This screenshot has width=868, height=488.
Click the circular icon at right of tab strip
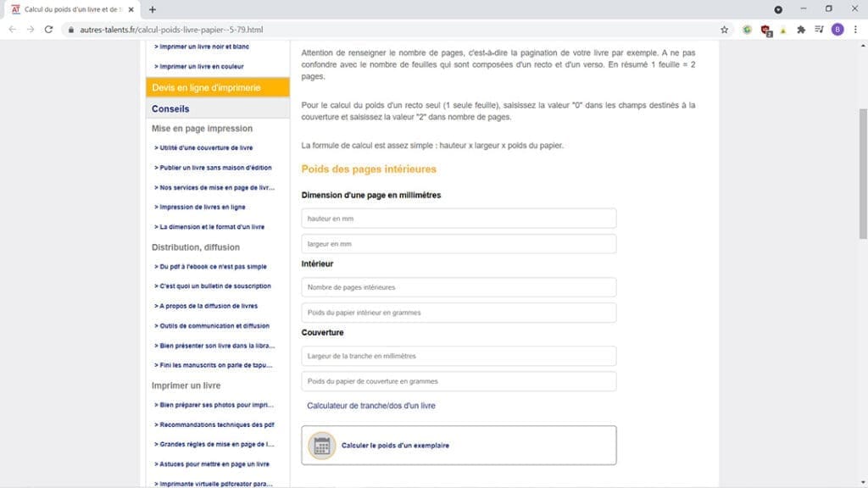(778, 9)
